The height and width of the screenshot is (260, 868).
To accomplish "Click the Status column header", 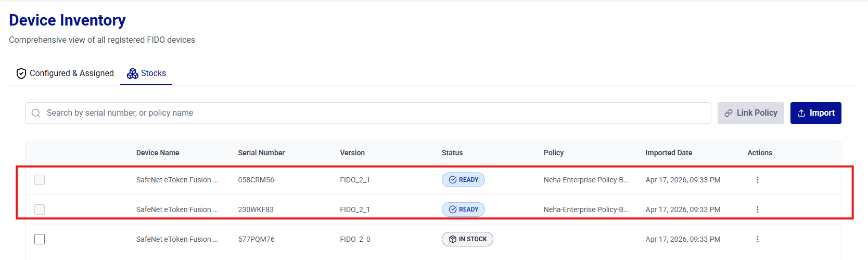I will (452, 153).
